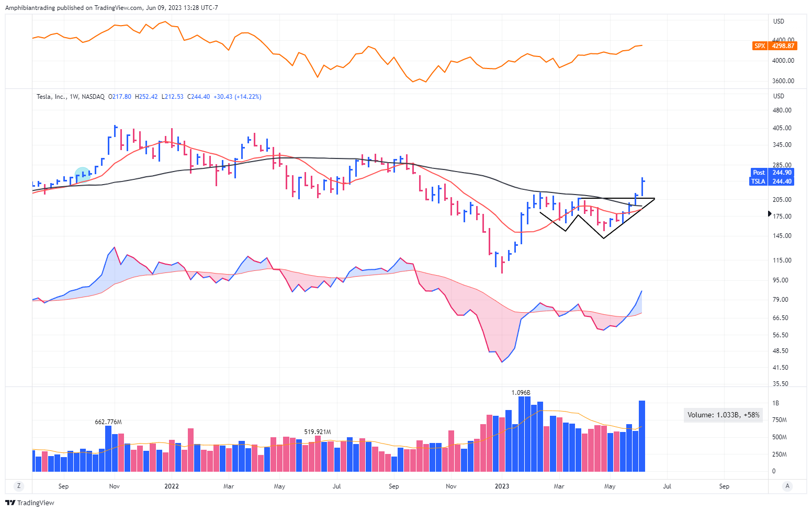This screenshot has width=812, height=512.
Task: Click the Jul label on the time axis after May 2023
Action: 667,486
